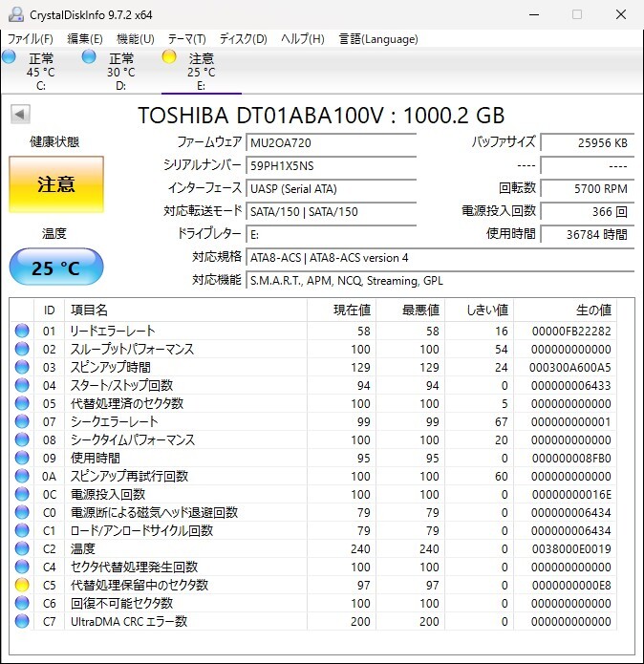Click the power on hours field 36784 時間
Viewport: 644px width, 664px height.
pos(588,234)
